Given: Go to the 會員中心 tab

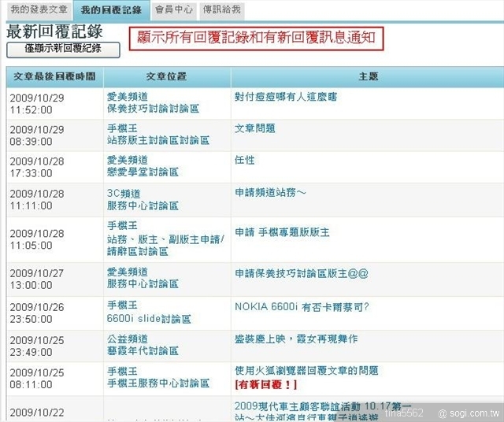Looking at the screenshot, I should [174, 9].
